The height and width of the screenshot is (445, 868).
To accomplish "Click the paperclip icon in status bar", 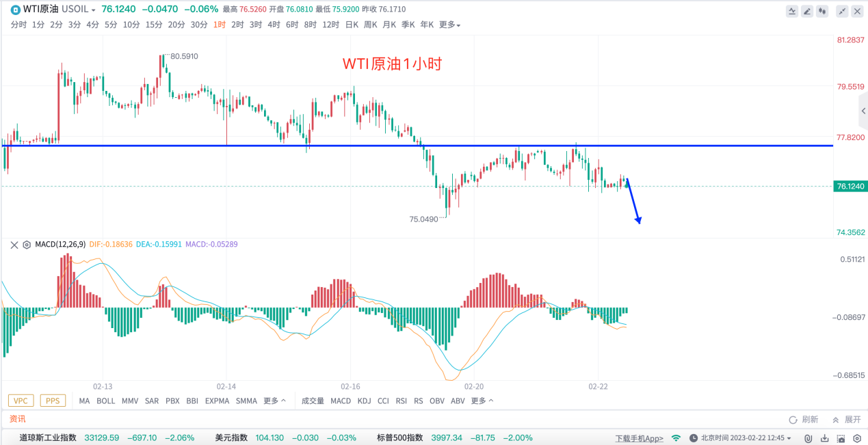I will (x=808, y=437).
